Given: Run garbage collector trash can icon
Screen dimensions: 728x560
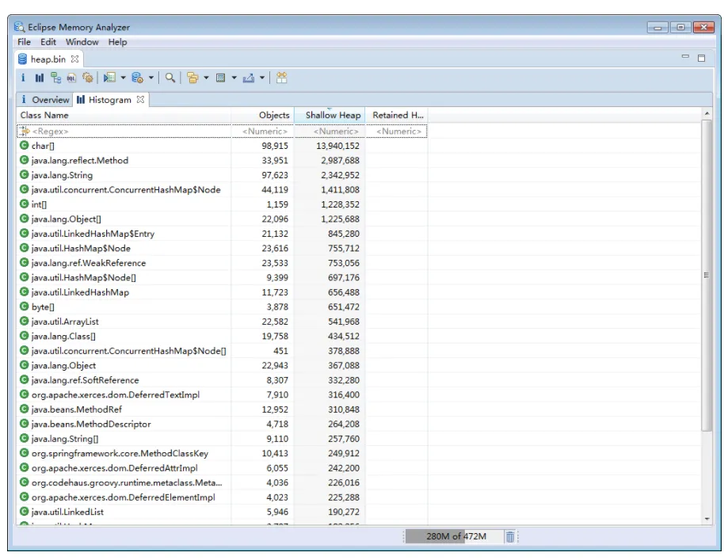Looking at the screenshot, I should pyautogui.click(x=510, y=536).
